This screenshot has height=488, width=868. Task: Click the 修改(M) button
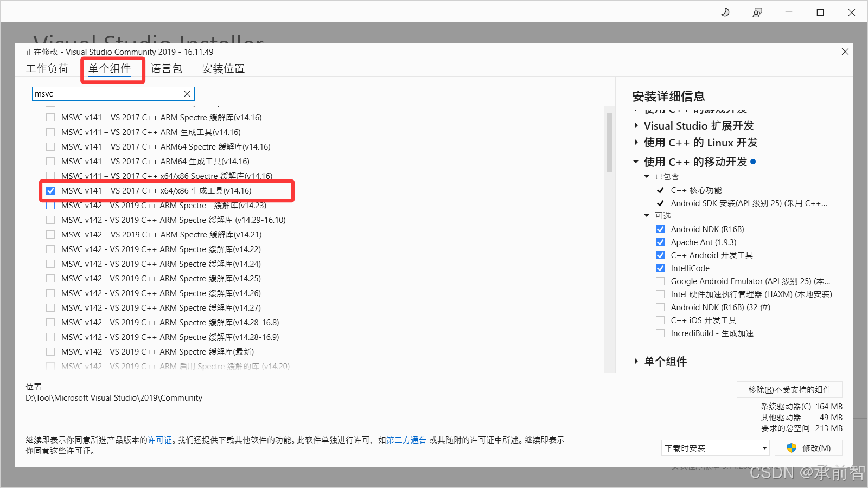(809, 448)
